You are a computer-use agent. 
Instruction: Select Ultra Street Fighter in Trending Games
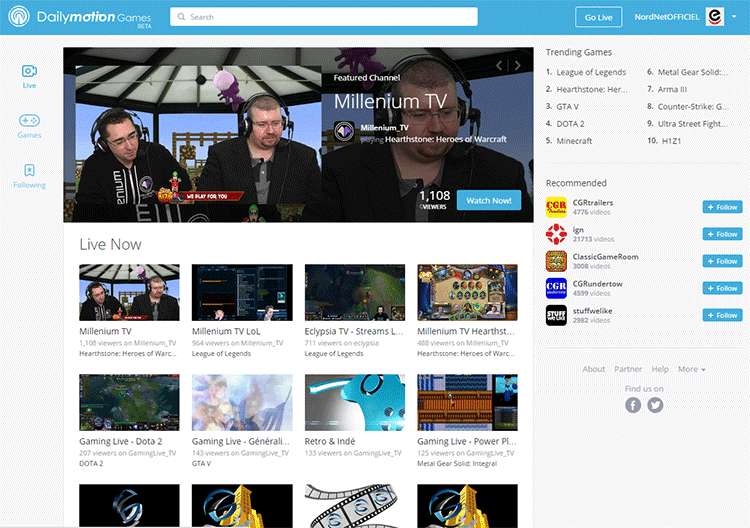coord(693,124)
